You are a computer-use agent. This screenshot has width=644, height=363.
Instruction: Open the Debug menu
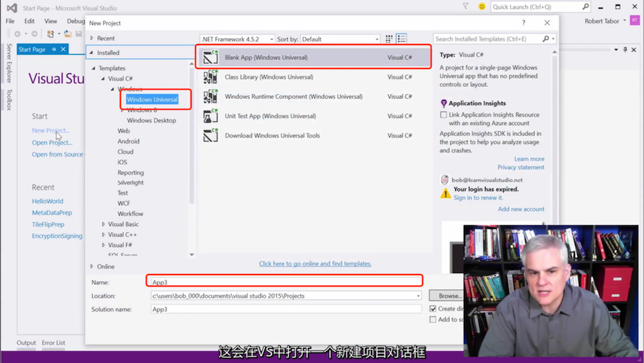tap(75, 21)
